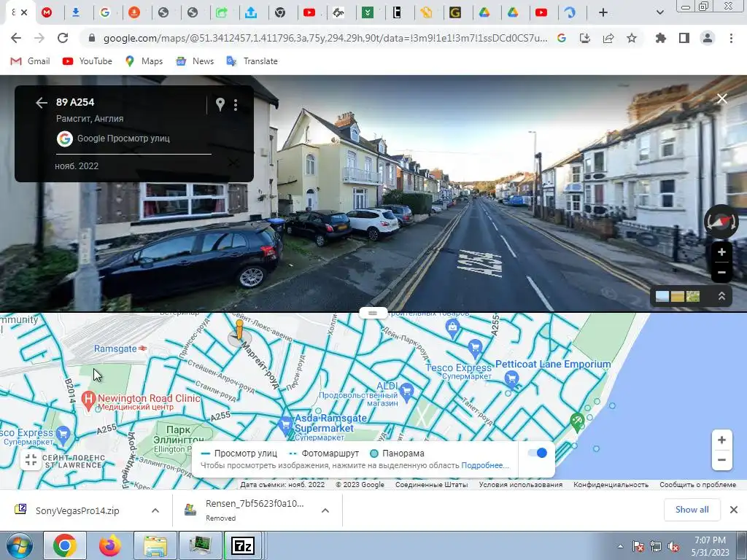
Task: Open the Chrome profile avatar
Action: 708,38
